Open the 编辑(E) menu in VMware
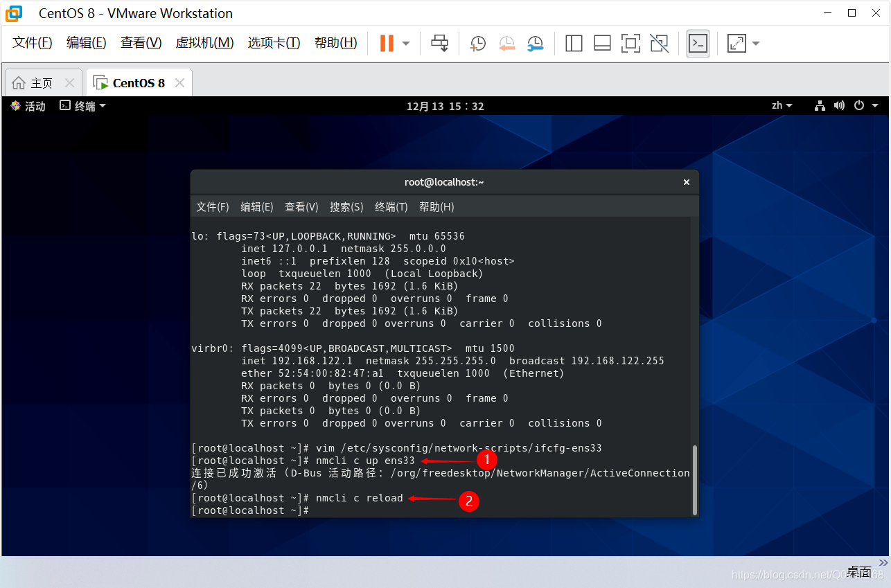This screenshot has height=588, width=891. [x=87, y=43]
